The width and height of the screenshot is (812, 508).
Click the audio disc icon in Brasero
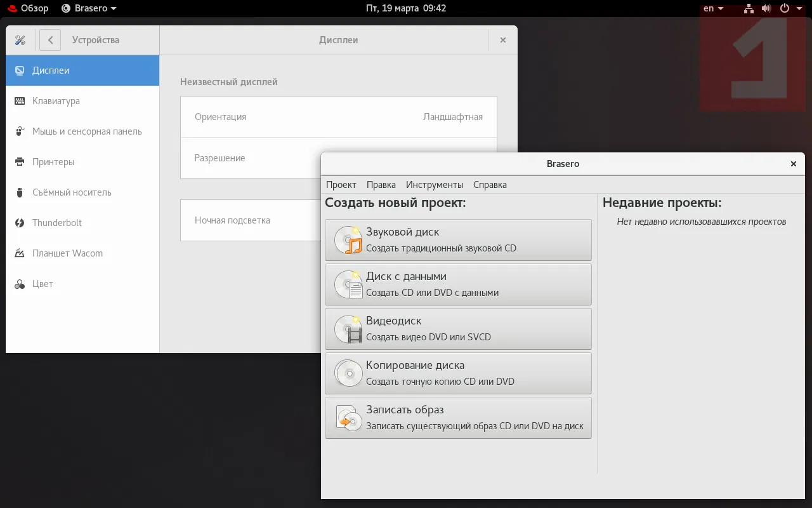tap(348, 240)
